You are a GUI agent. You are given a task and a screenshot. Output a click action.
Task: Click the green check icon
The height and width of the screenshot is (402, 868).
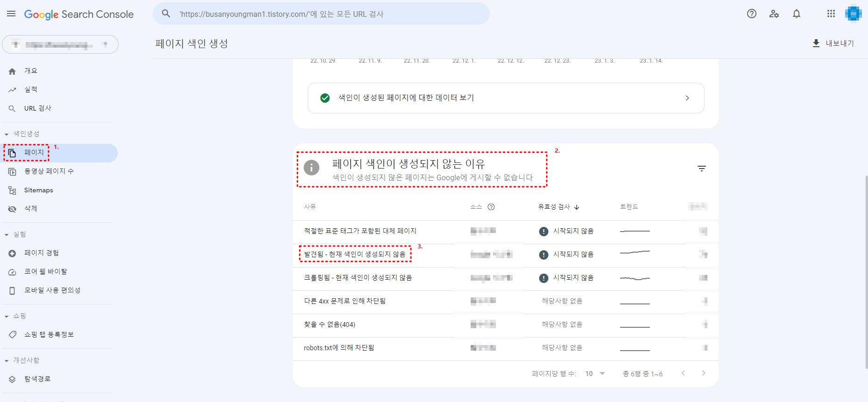pyautogui.click(x=325, y=98)
